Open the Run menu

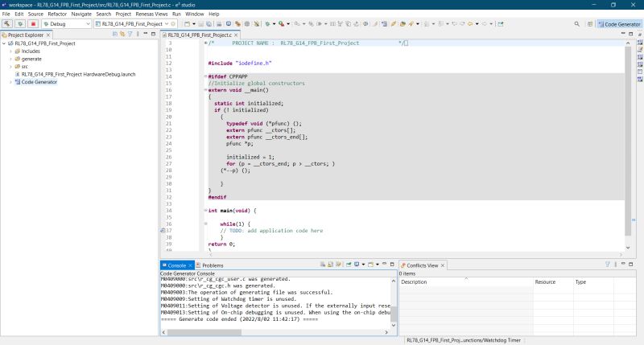pyautogui.click(x=176, y=14)
